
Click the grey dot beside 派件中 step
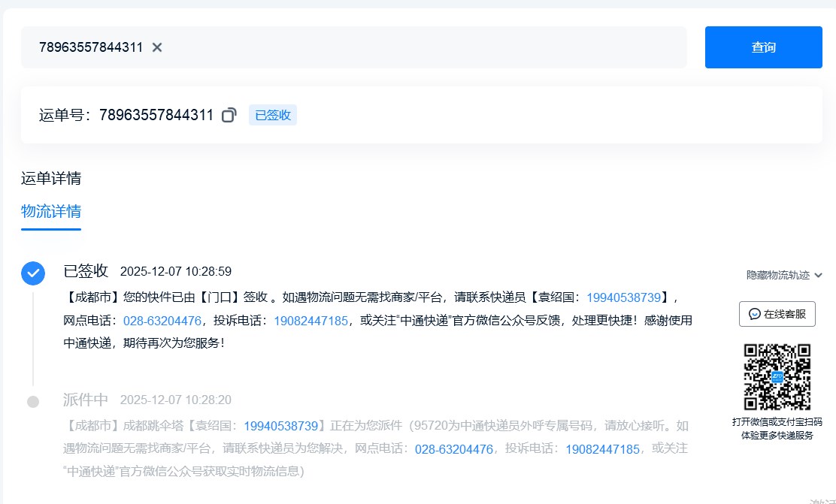click(33, 402)
